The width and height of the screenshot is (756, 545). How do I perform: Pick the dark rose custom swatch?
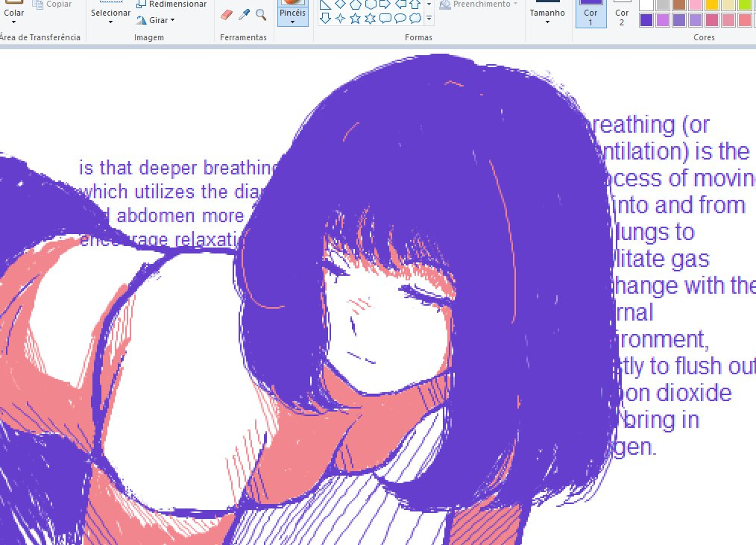tap(712, 20)
